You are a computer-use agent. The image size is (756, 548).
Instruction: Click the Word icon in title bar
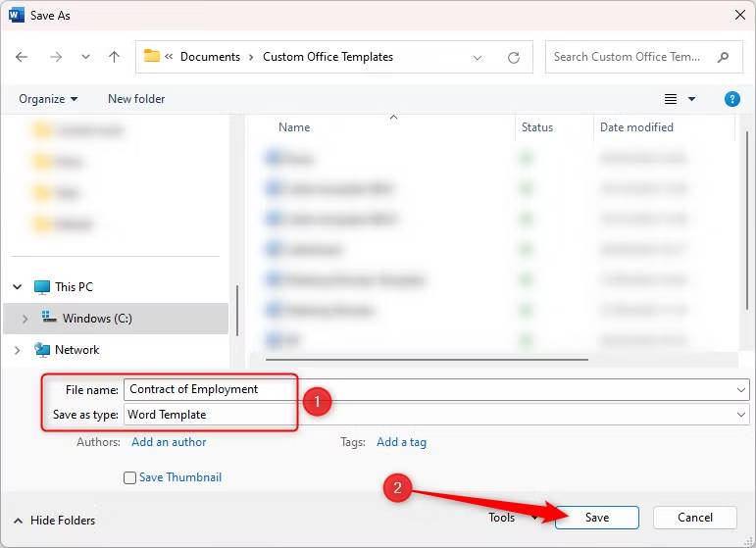[x=16, y=15]
